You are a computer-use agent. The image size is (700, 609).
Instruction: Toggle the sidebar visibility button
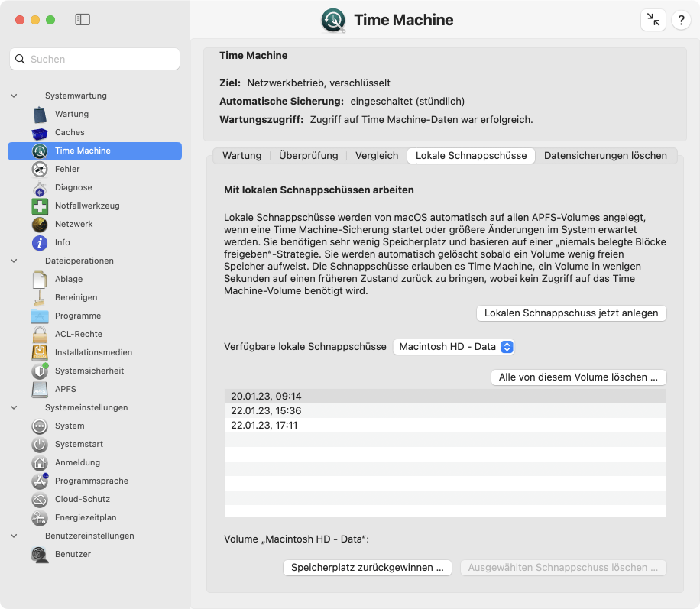point(83,20)
